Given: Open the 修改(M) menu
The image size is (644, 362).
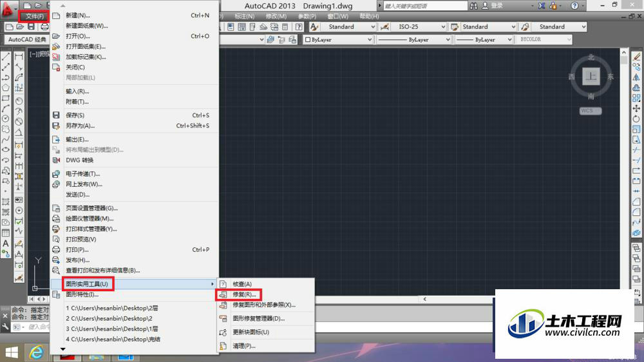Looking at the screenshot, I should click(276, 16).
